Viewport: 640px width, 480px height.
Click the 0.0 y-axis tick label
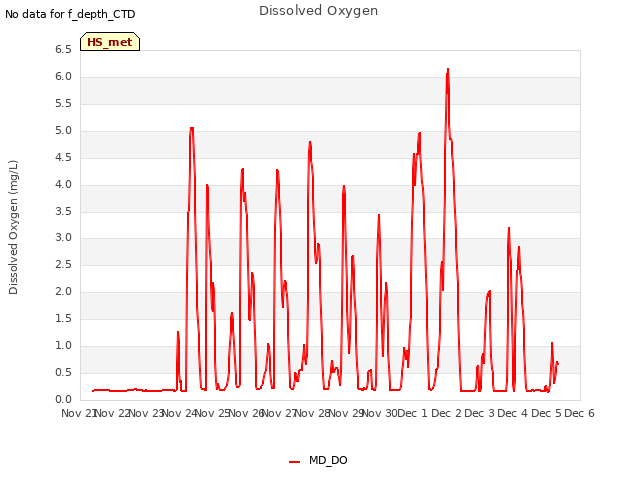click(63, 399)
